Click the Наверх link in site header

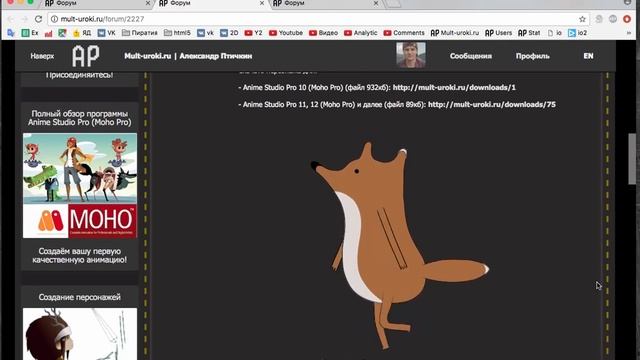click(42, 56)
